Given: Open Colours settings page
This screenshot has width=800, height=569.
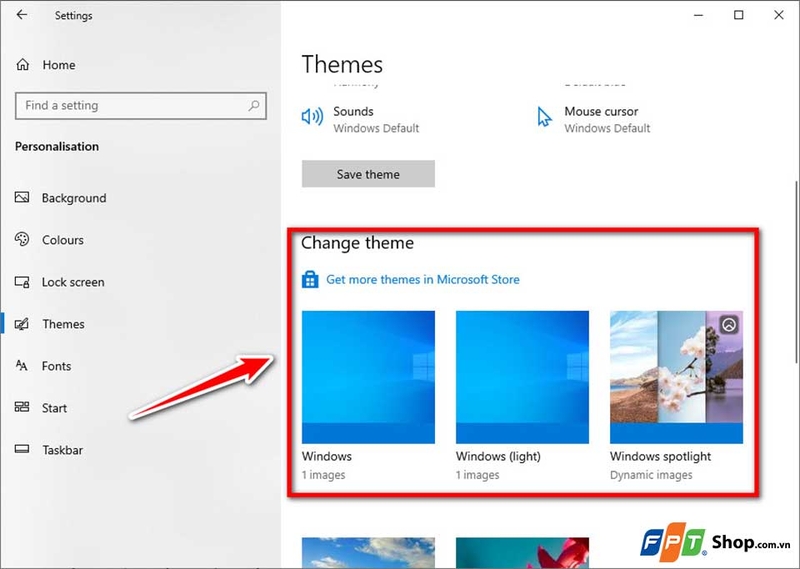Looking at the screenshot, I should (63, 240).
